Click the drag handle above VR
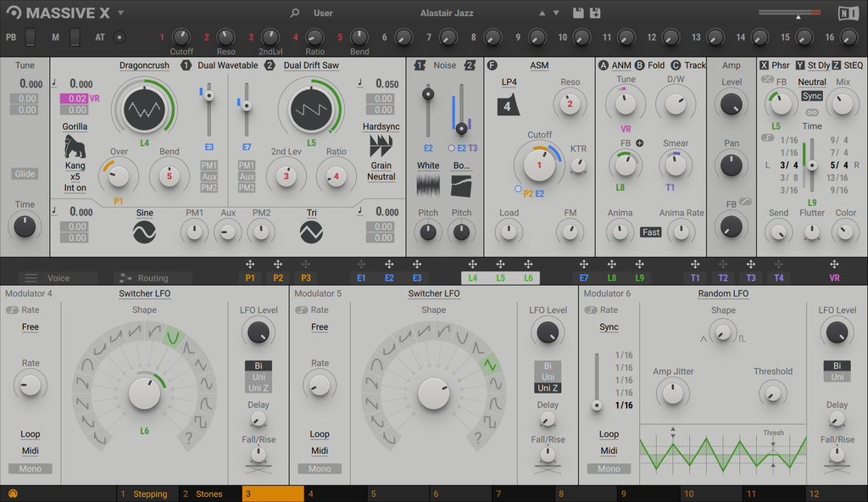Image resolution: width=868 pixels, height=502 pixels. point(834,265)
